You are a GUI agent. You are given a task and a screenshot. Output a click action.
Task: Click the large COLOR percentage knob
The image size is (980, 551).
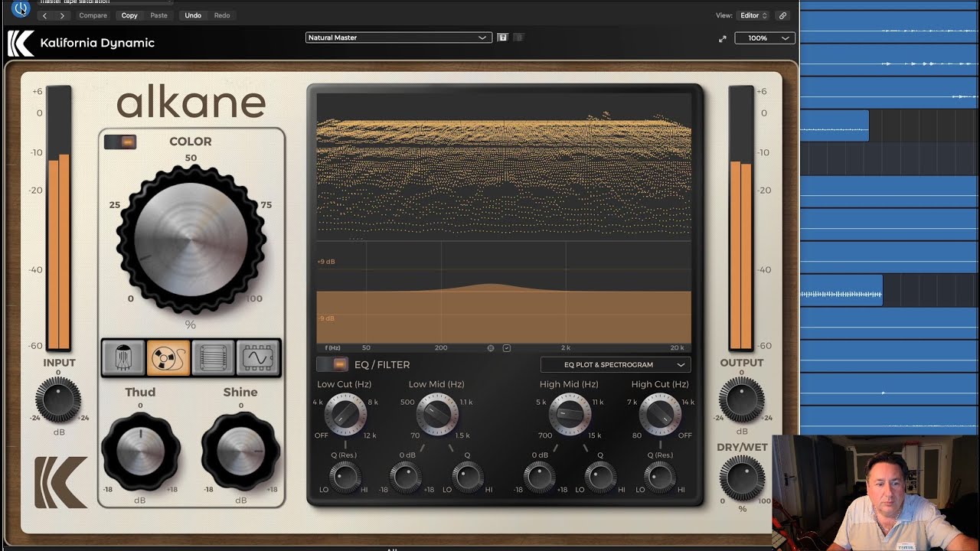click(191, 239)
